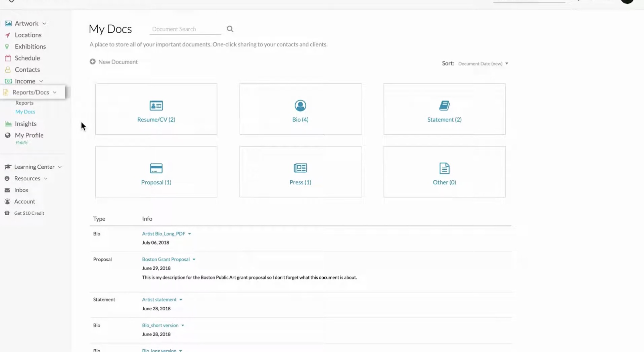Screen dimensions: 644x352
Task: Click the document search magnifier icon
Action: click(230, 29)
